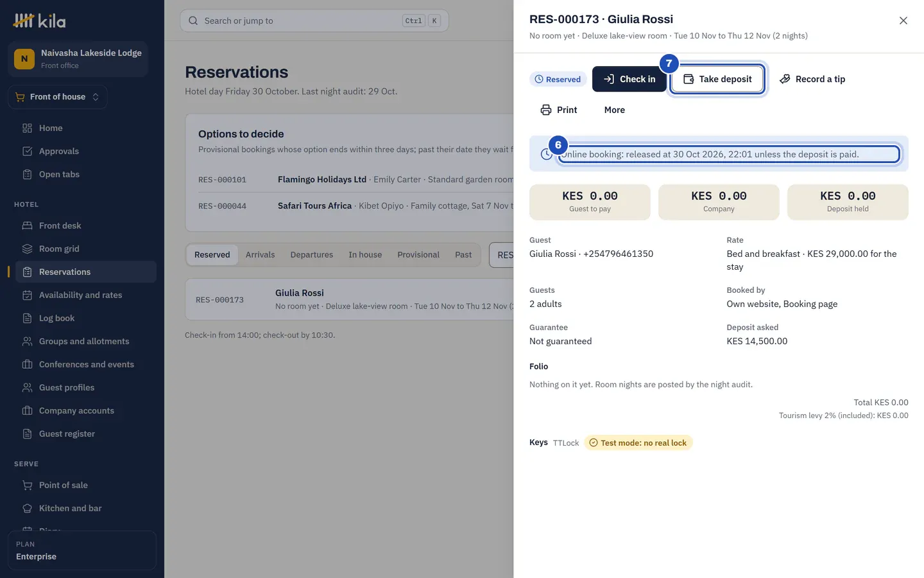Close the reservation detail panel

[903, 21]
